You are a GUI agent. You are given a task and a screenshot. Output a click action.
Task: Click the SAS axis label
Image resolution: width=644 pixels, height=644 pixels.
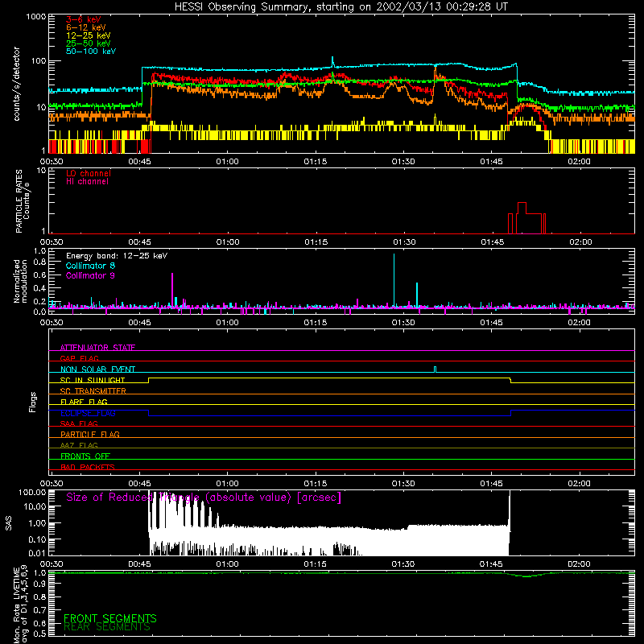click(x=8, y=523)
